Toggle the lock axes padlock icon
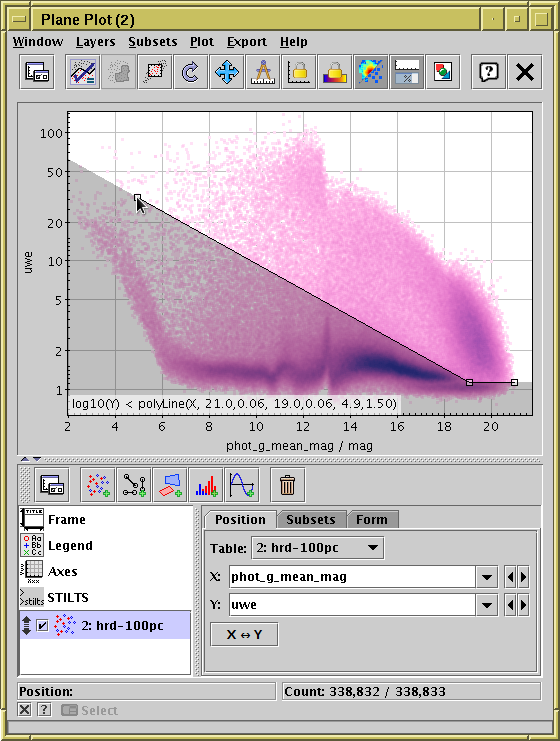Viewport: 560px width, 741px height. coord(299,72)
